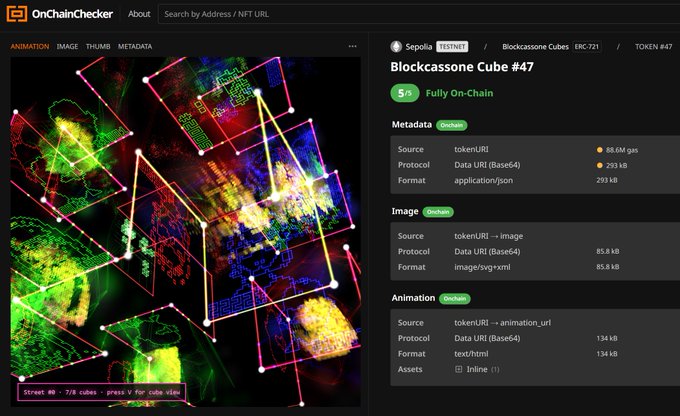Viewport: 680px width, 416px height.
Task: Click the animated cube artwork preview
Action: click(x=186, y=232)
